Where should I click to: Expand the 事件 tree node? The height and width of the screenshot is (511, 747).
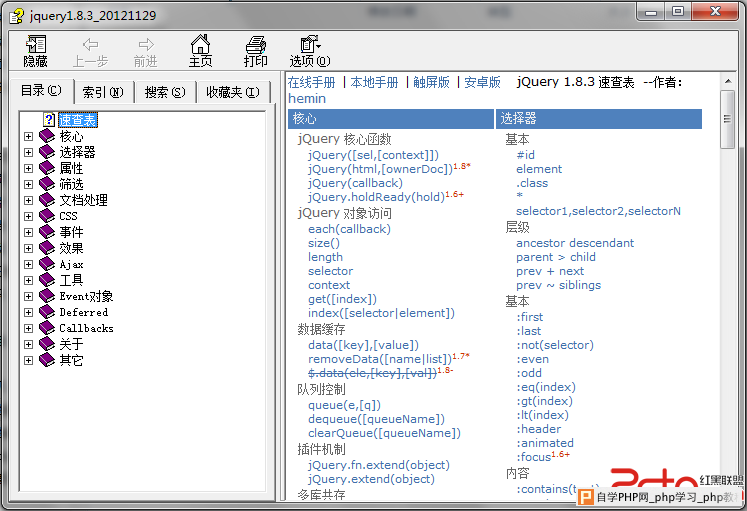coord(29,232)
